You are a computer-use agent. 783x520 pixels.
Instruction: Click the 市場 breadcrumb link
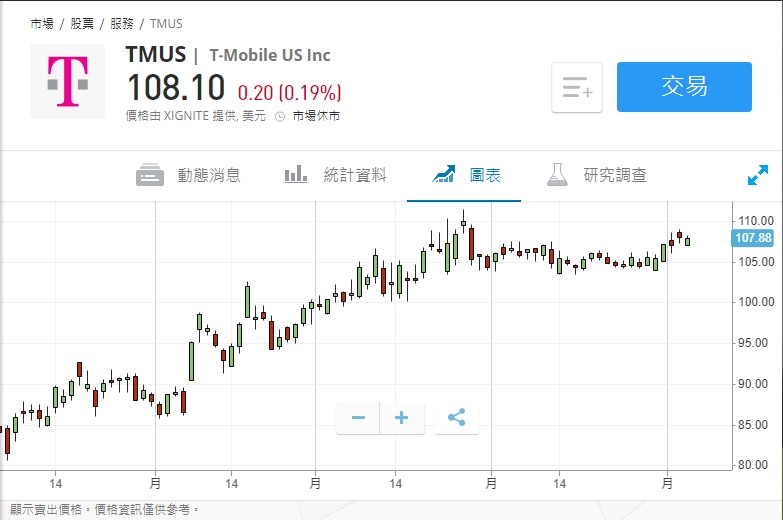[42, 23]
